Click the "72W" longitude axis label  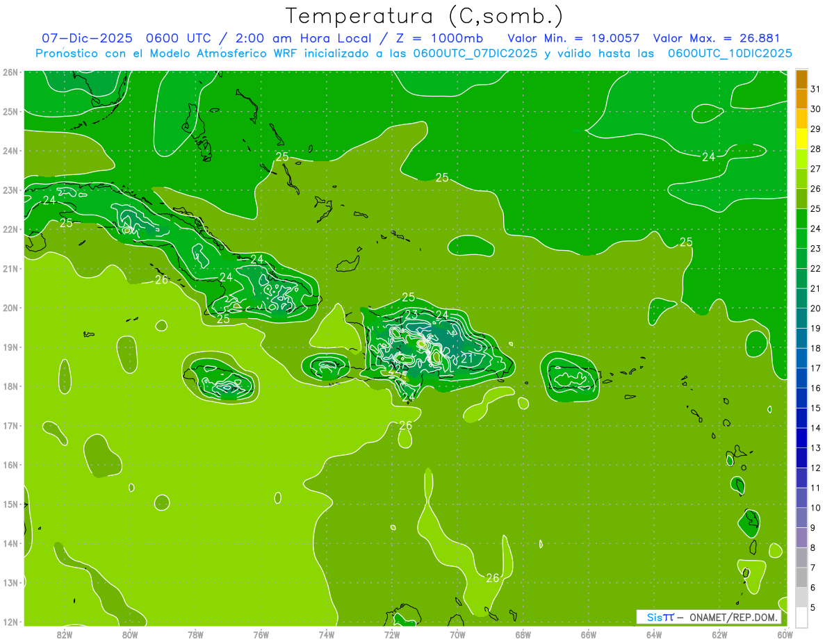(392, 634)
